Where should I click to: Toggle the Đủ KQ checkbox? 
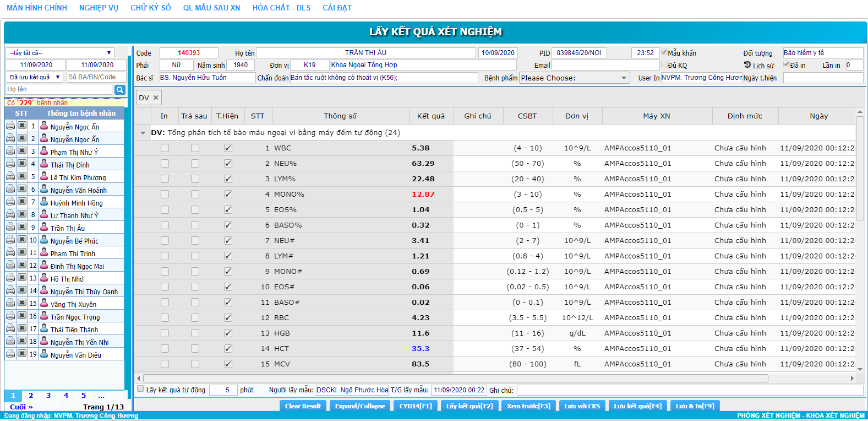tap(664, 64)
